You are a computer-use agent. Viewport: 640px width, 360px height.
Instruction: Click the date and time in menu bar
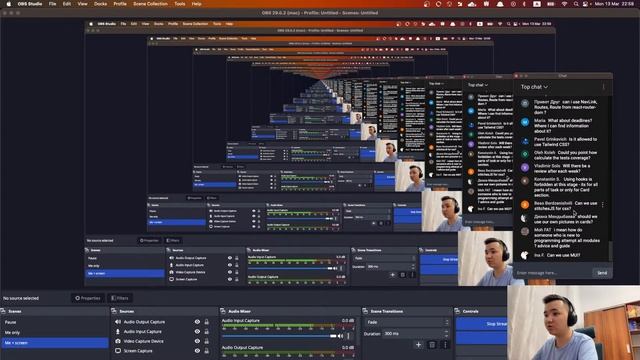click(x=614, y=4)
